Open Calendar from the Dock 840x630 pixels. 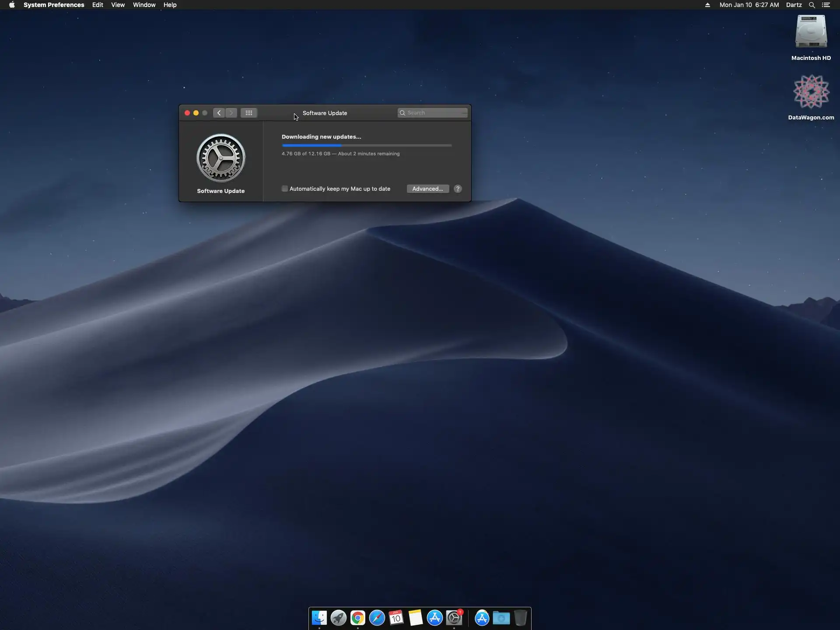396,618
